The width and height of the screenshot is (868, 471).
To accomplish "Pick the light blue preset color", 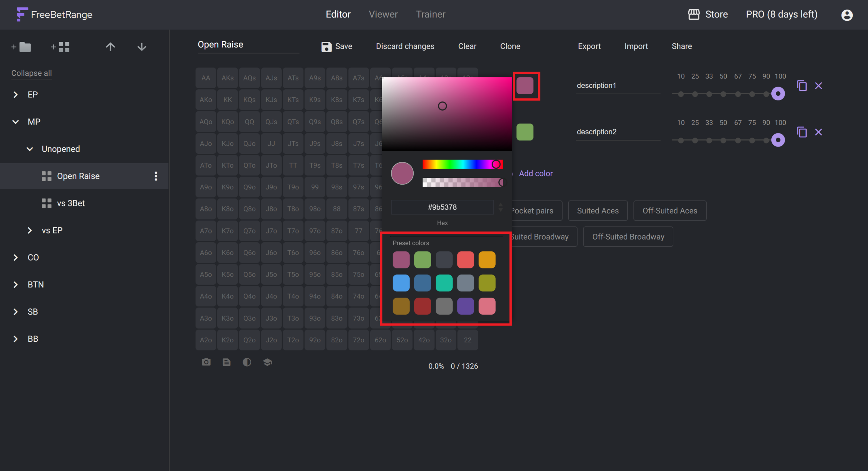I will coord(401,283).
